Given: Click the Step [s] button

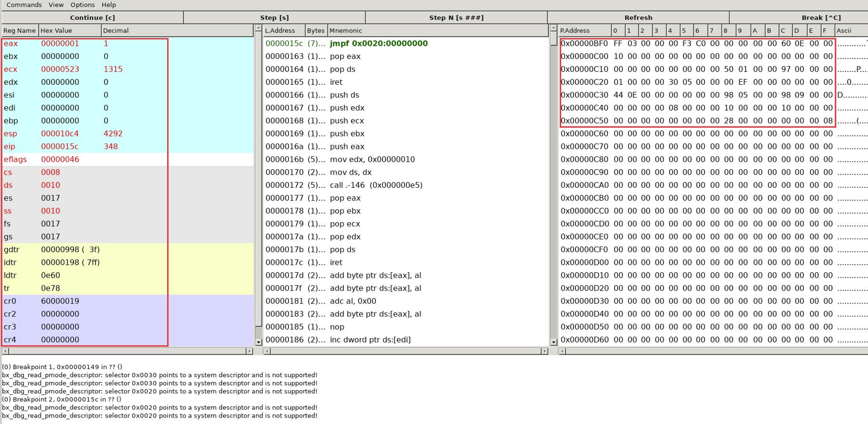Looking at the screenshot, I should tap(274, 17).
